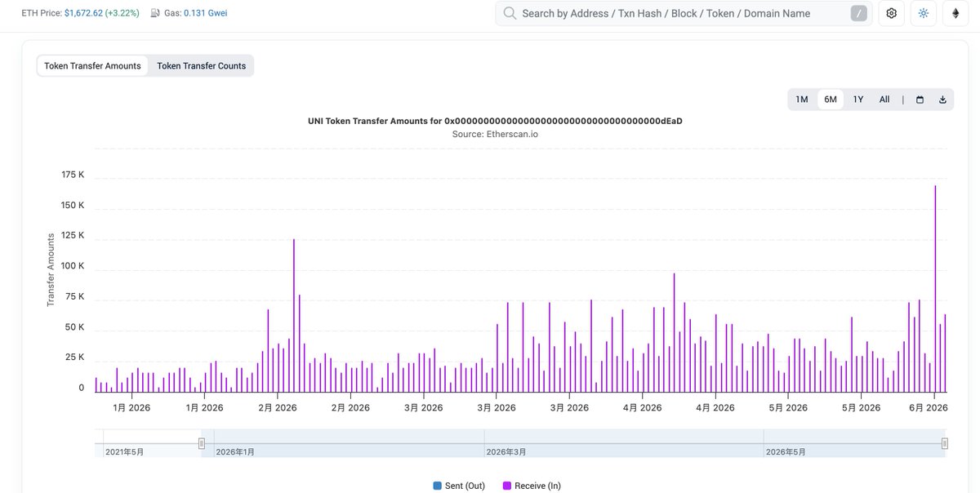Click the 2026年3月 navigator label
980x493 pixels.
click(x=505, y=451)
